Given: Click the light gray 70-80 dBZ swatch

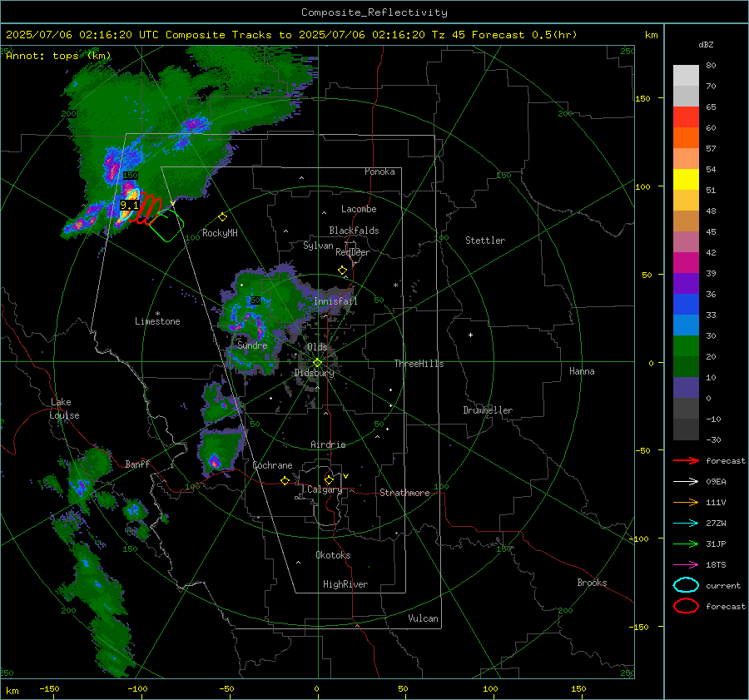Looking at the screenshot, I should pyautogui.click(x=686, y=76).
